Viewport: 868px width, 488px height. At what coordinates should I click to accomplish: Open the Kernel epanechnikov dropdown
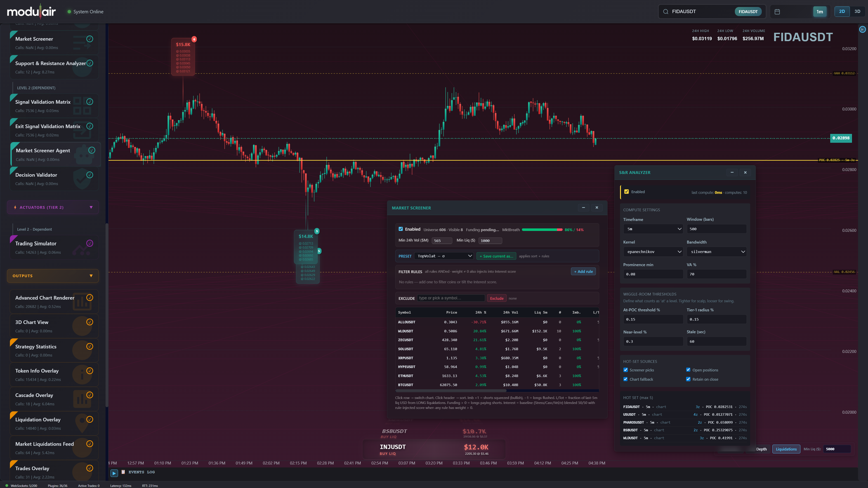pos(653,252)
